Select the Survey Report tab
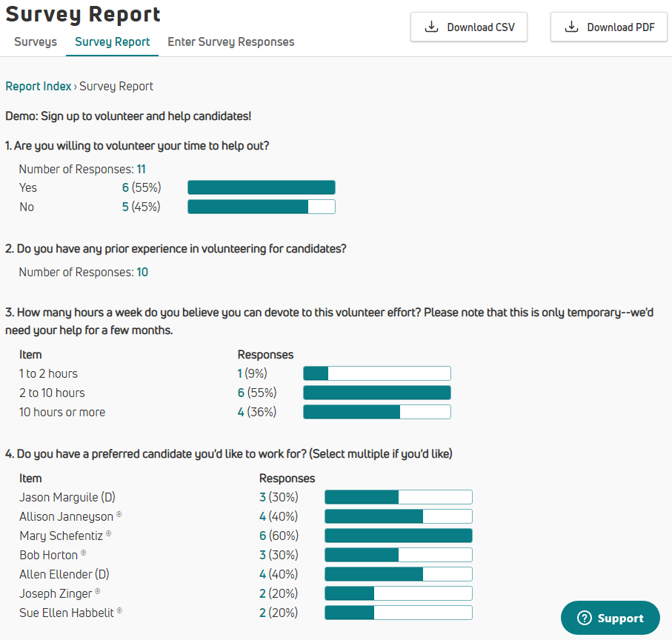Screen dimensions: 672x640 [112, 42]
